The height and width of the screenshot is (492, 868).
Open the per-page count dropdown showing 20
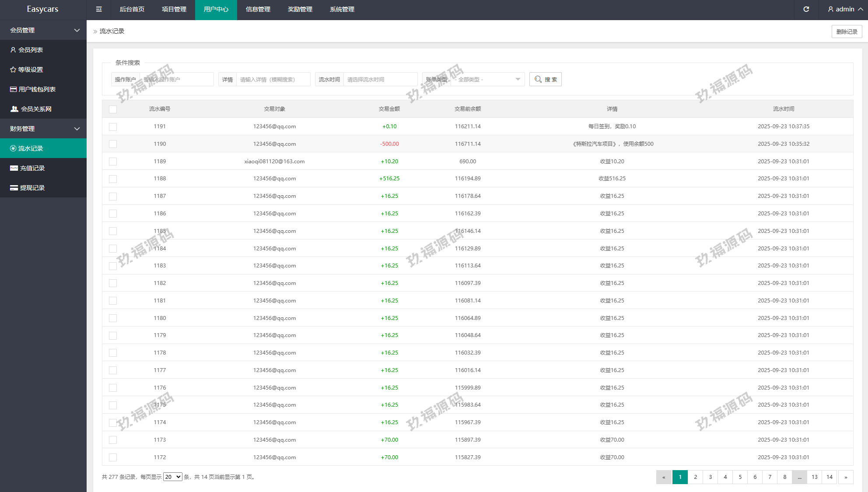172,477
